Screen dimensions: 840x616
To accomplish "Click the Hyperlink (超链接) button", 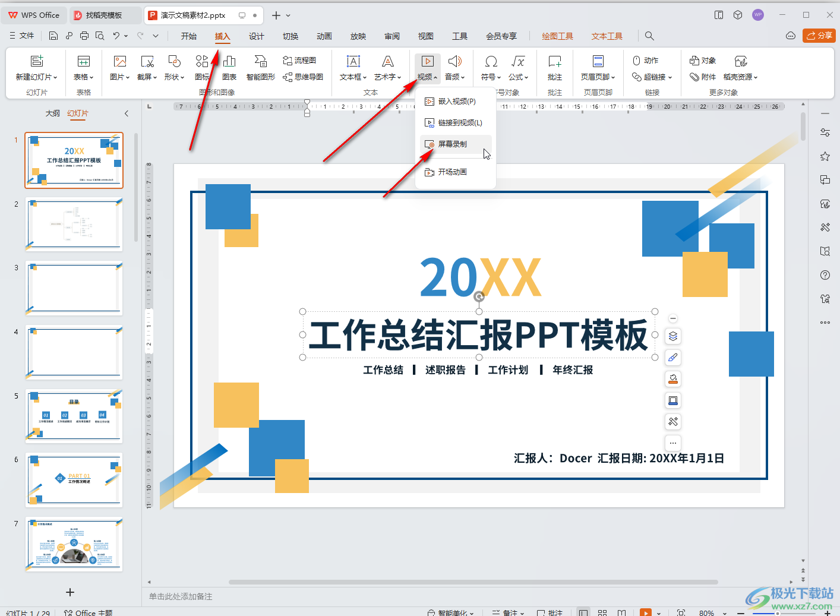I will point(652,77).
